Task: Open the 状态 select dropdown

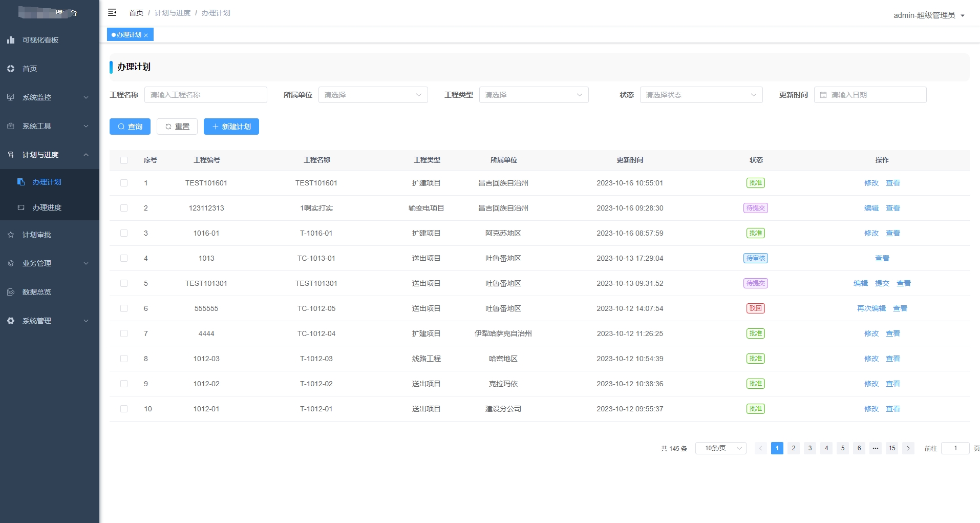Action: point(701,95)
